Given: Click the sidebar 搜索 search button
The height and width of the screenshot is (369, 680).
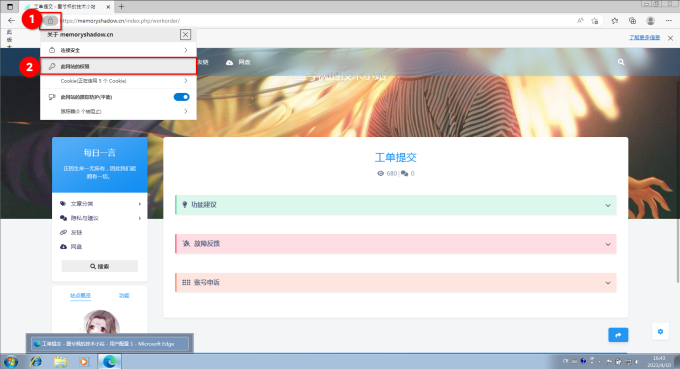Looking at the screenshot, I should tap(100, 266).
